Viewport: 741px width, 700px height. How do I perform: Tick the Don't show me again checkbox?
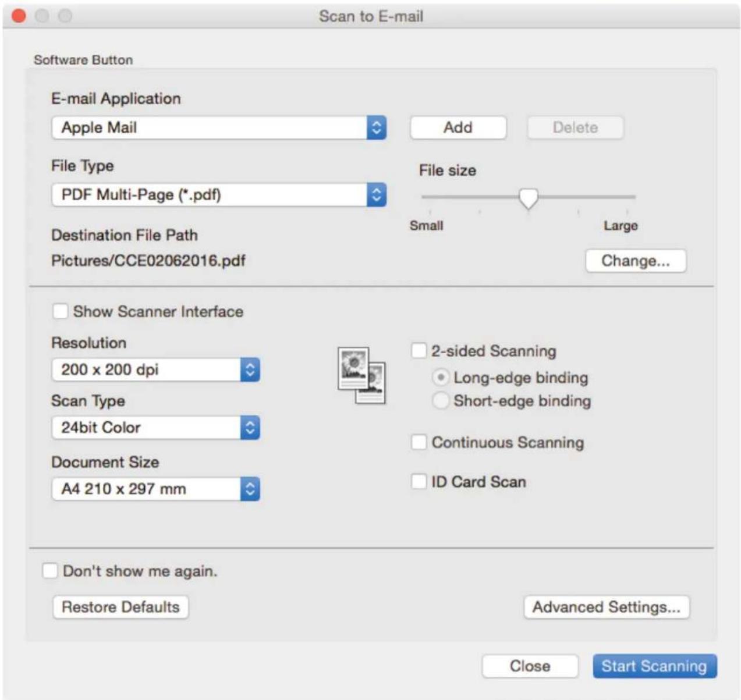click(50, 571)
